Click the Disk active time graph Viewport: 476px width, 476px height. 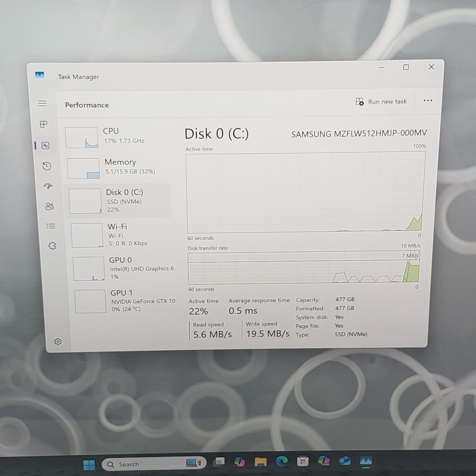[x=305, y=192]
